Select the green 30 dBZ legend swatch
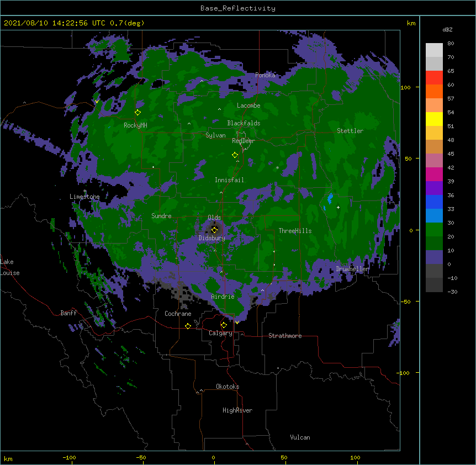Image resolution: width=476 pixels, height=465 pixels. pyautogui.click(x=434, y=230)
